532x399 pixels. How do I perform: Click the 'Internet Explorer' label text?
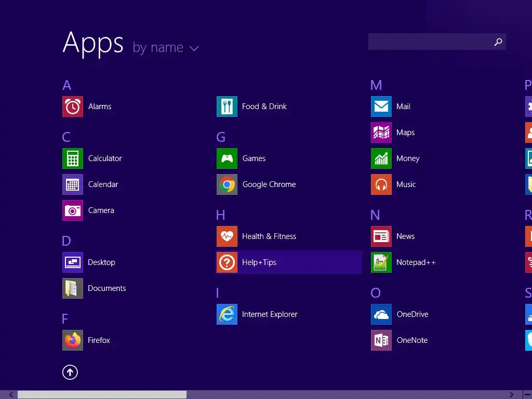(x=270, y=314)
